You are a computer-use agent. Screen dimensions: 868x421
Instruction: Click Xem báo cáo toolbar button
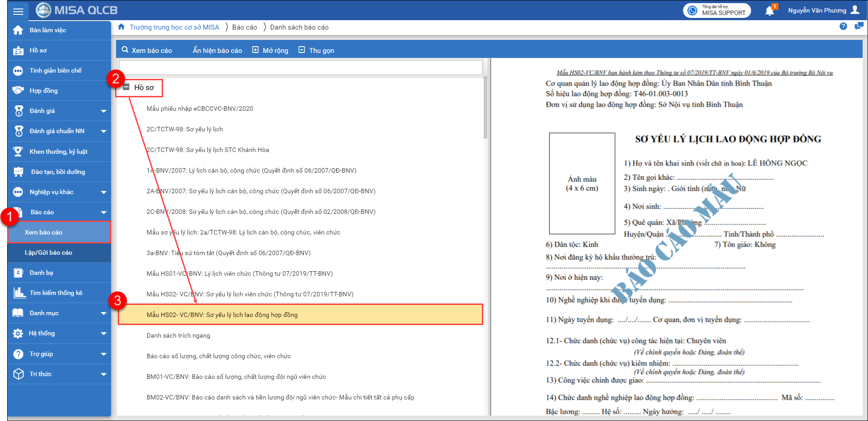[x=147, y=50]
